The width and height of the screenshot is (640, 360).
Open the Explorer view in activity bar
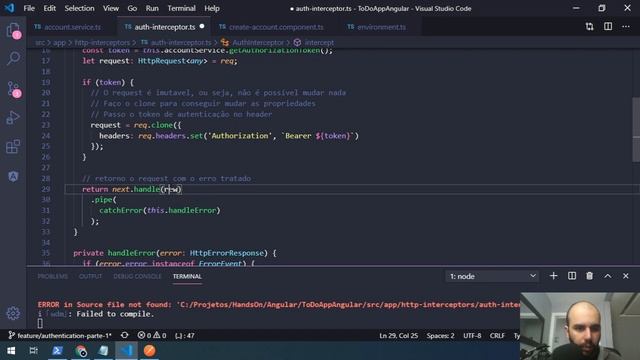[x=13, y=31]
